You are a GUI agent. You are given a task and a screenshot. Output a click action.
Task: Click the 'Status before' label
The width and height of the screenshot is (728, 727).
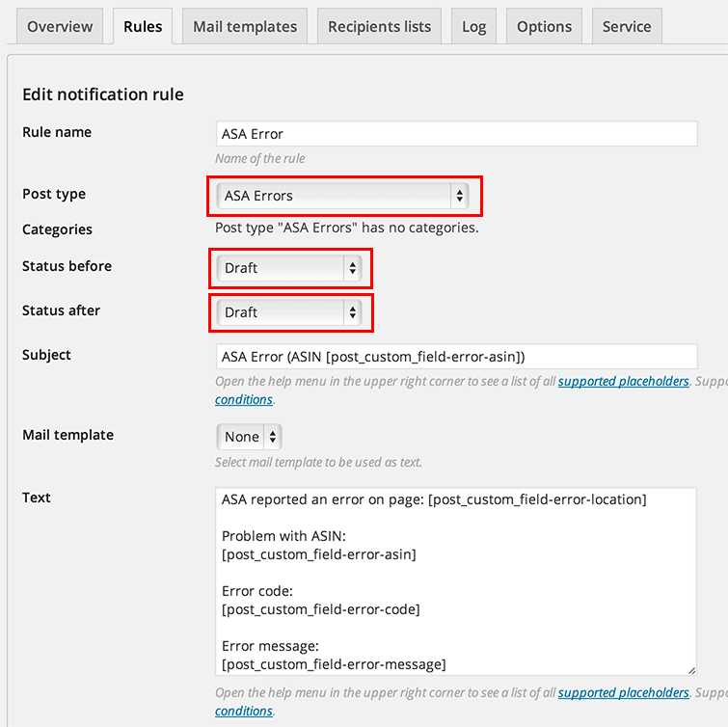coord(67,266)
